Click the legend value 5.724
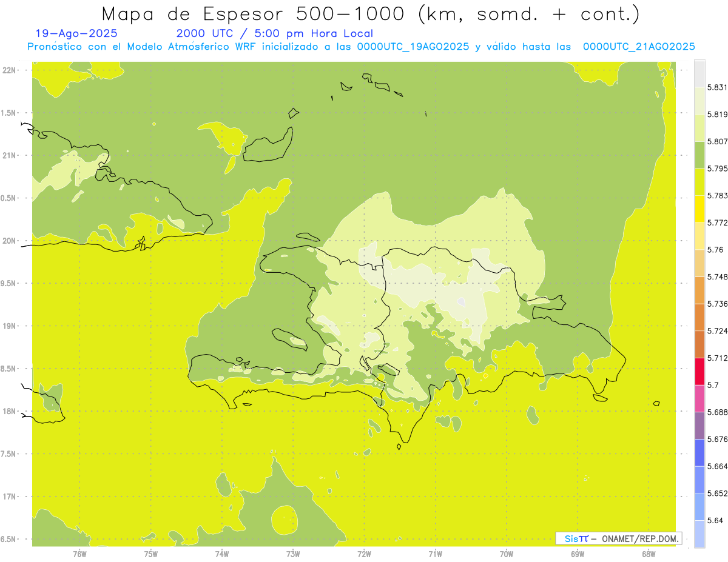This screenshot has height=562, width=728. (x=718, y=331)
